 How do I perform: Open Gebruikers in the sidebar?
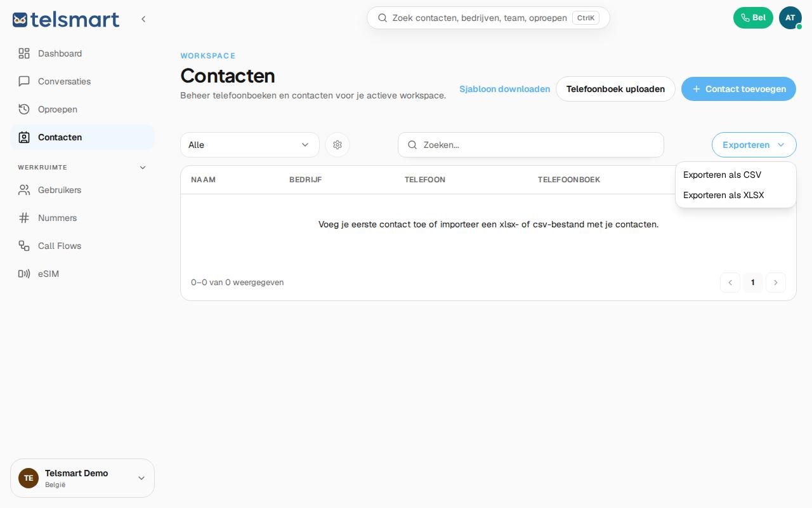(82, 190)
